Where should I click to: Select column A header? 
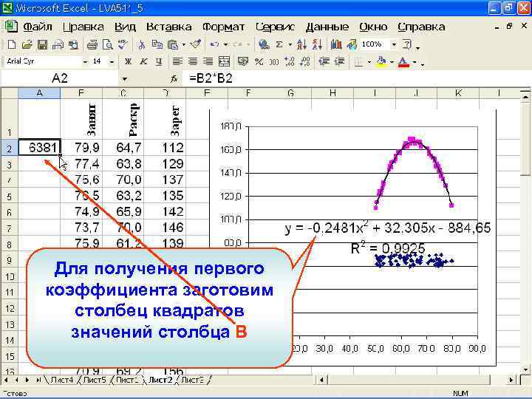39,93
